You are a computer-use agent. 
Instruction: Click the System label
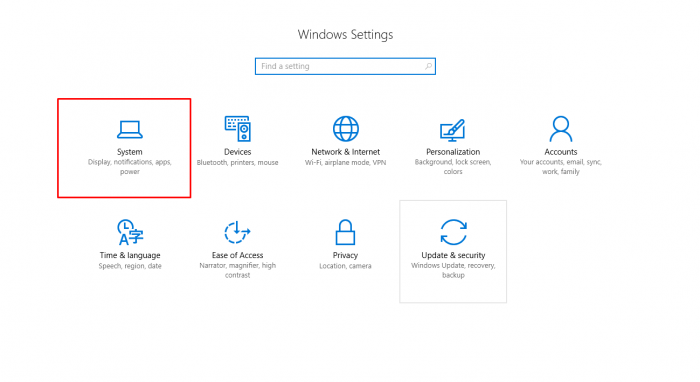click(130, 152)
